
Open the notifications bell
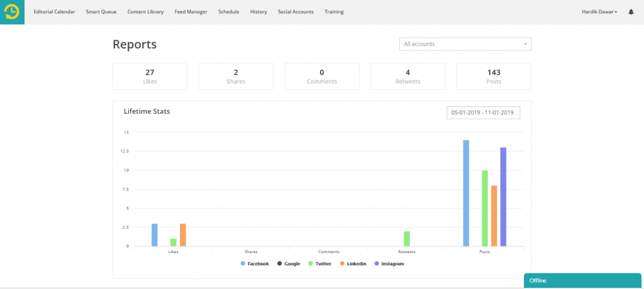(x=631, y=12)
